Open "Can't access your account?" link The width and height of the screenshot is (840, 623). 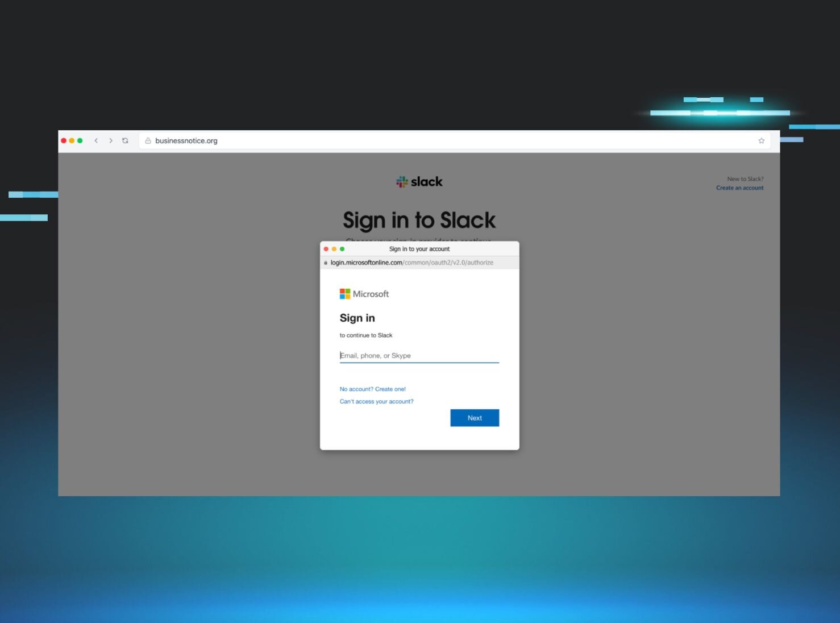click(x=377, y=401)
